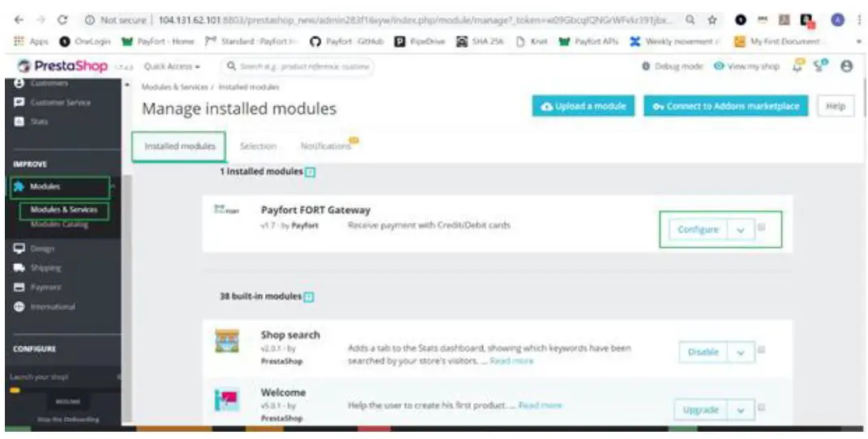Click the Payfort FORT Gateway title
868x439 pixels.
point(315,210)
